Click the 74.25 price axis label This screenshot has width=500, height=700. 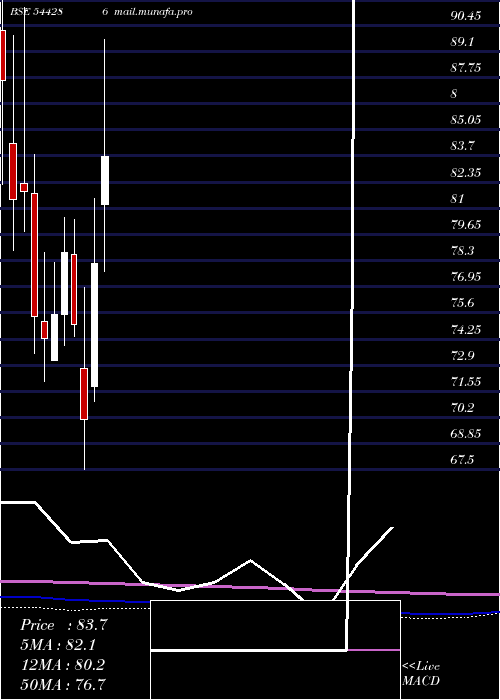tap(466, 330)
